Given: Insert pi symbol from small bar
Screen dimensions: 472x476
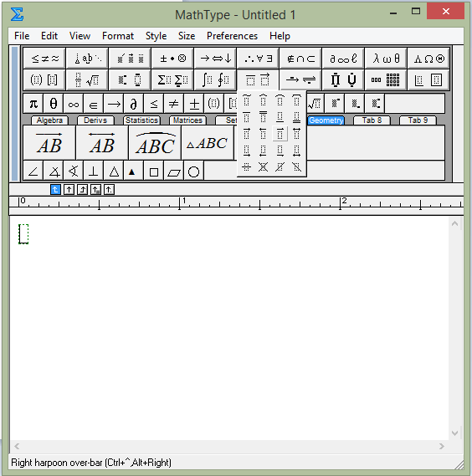Looking at the screenshot, I should point(33,104).
